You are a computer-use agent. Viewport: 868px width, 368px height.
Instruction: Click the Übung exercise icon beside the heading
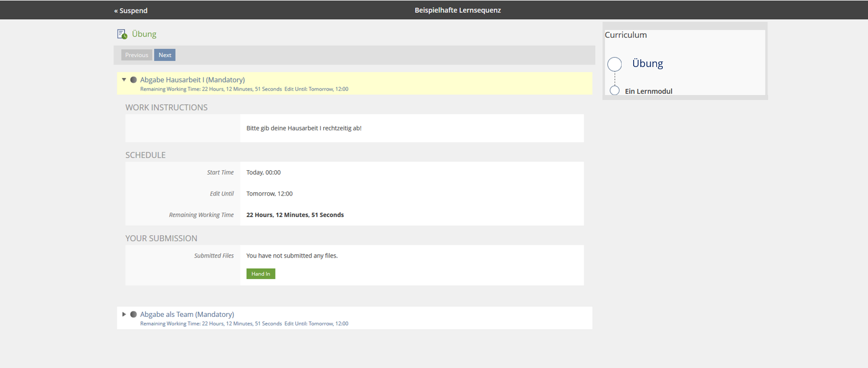point(122,34)
